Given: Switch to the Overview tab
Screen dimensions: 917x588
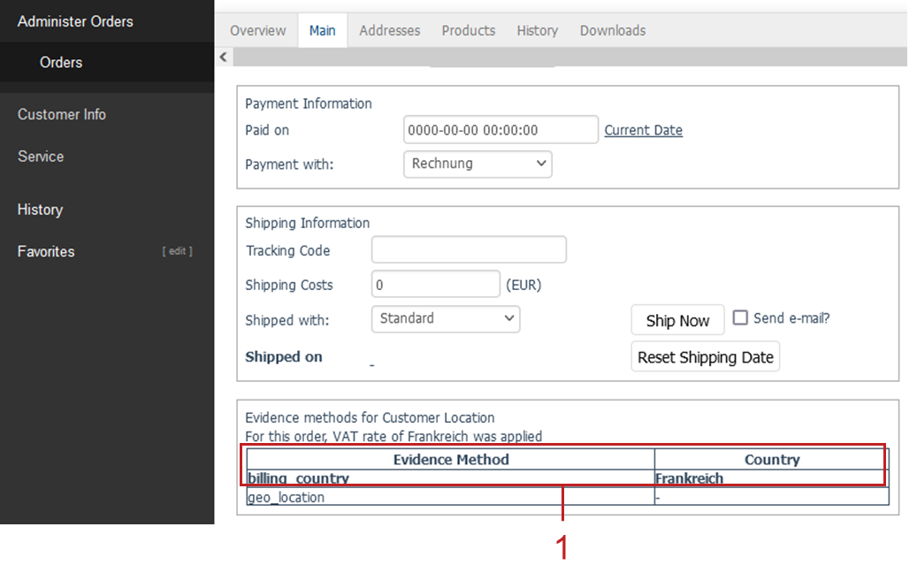Looking at the screenshot, I should point(257,30).
